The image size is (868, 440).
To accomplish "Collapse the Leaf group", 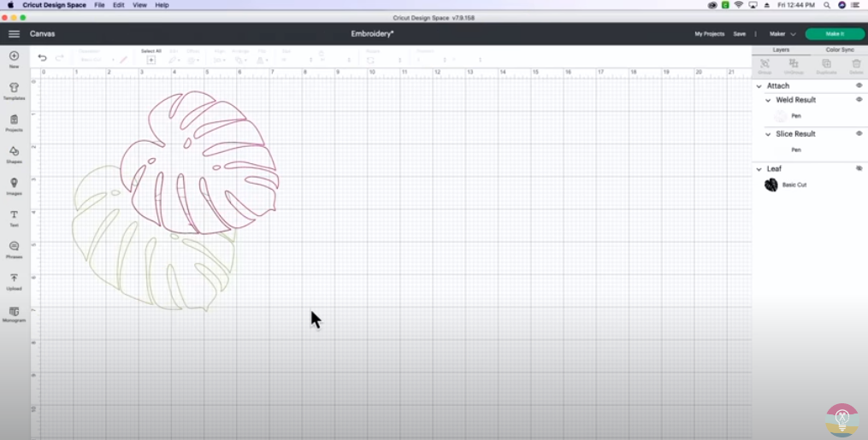I will tap(759, 169).
